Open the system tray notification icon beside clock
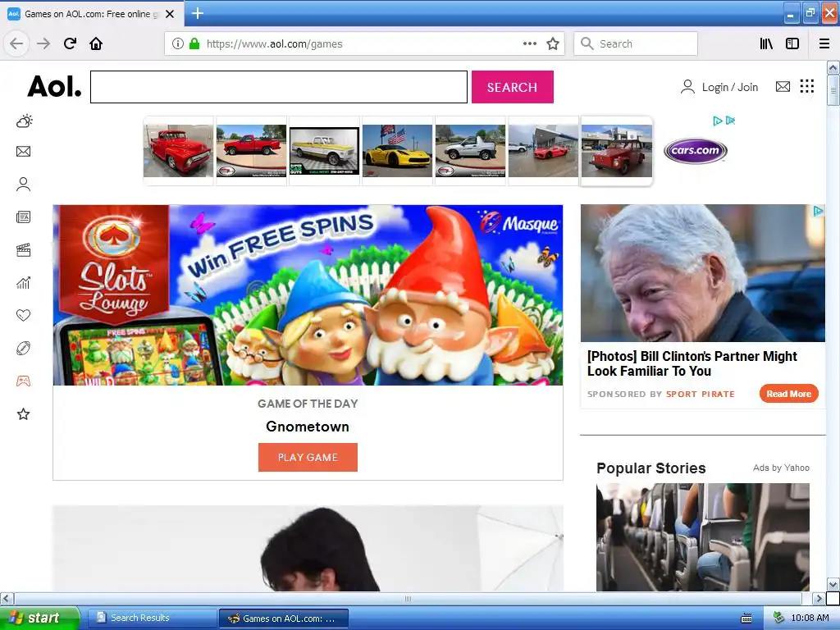Image resolution: width=840 pixels, height=630 pixels. tap(778, 619)
